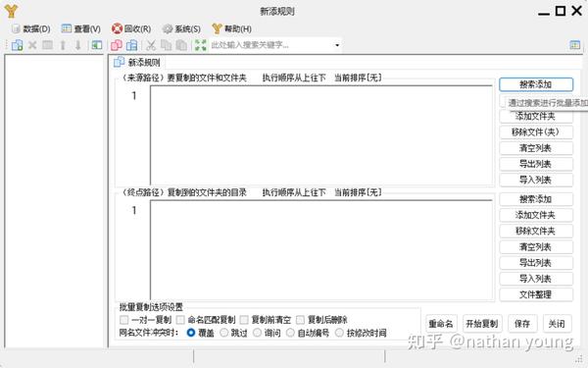Click the move down arrow icon
Screen dimensions: 588x368
[x=78, y=45]
